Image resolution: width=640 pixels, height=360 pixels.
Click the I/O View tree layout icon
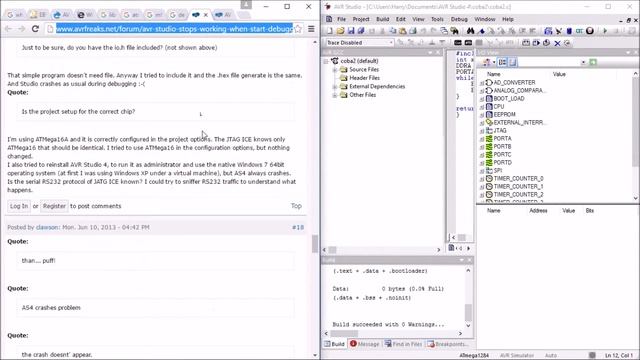502,62
